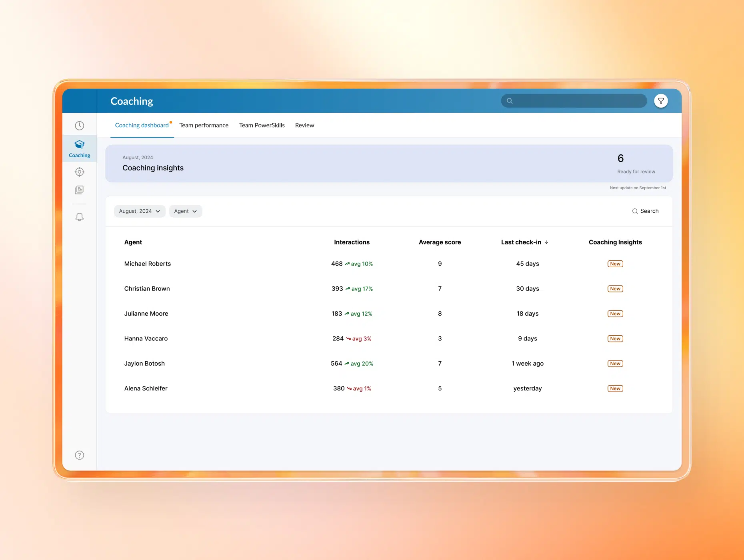Image resolution: width=744 pixels, height=560 pixels.
Task: Switch to the Team performance tab
Action: tap(204, 125)
